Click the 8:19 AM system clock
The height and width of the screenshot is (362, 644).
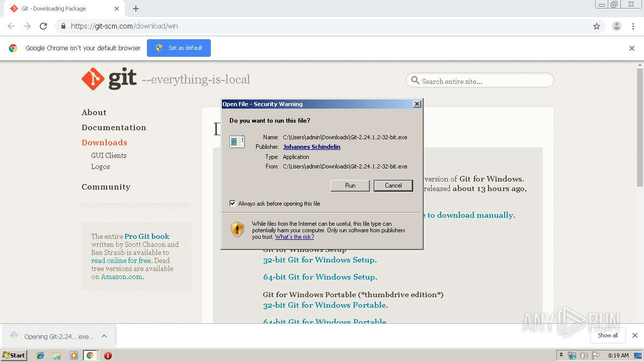(x=618, y=355)
